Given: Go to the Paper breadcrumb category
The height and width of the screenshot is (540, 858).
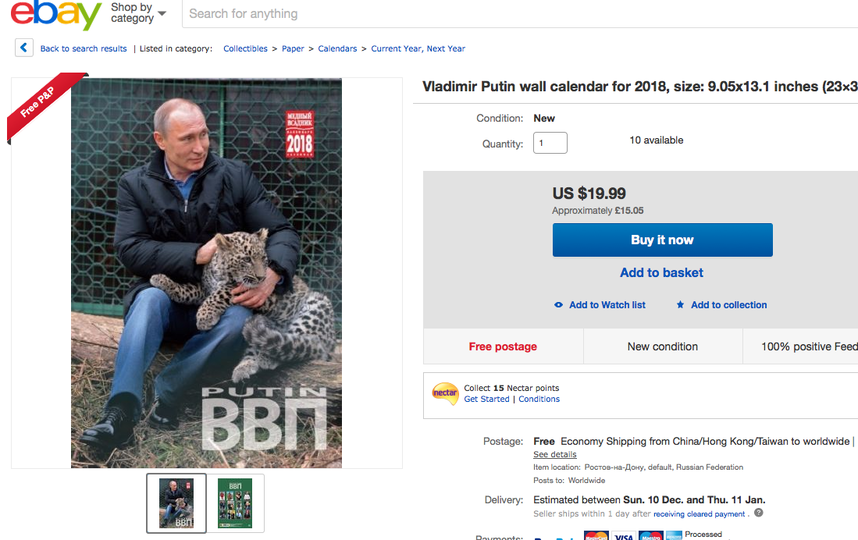Looking at the screenshot, I should 293,49.
